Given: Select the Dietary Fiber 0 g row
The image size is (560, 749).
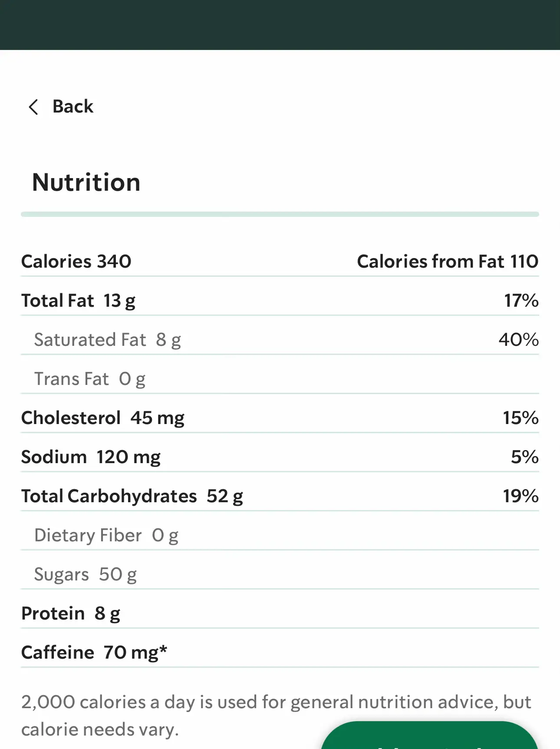Looking at the screenshot, I should pos(280,535).
